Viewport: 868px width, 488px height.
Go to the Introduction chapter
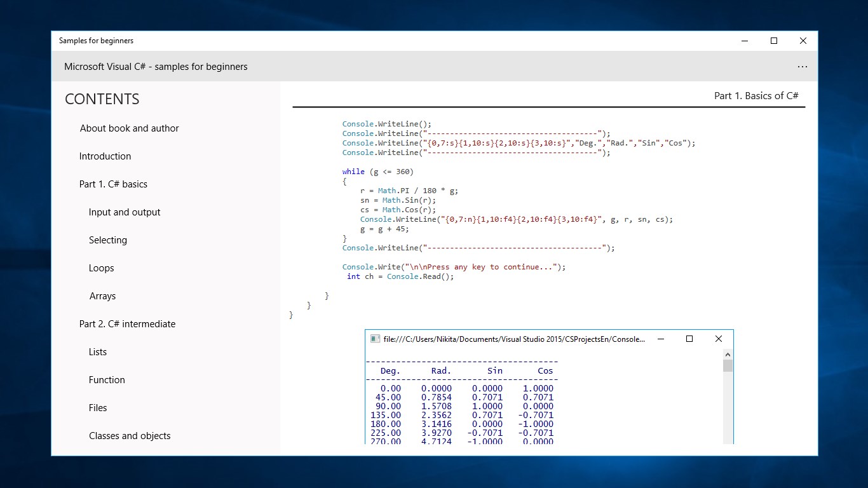point(105,156)
